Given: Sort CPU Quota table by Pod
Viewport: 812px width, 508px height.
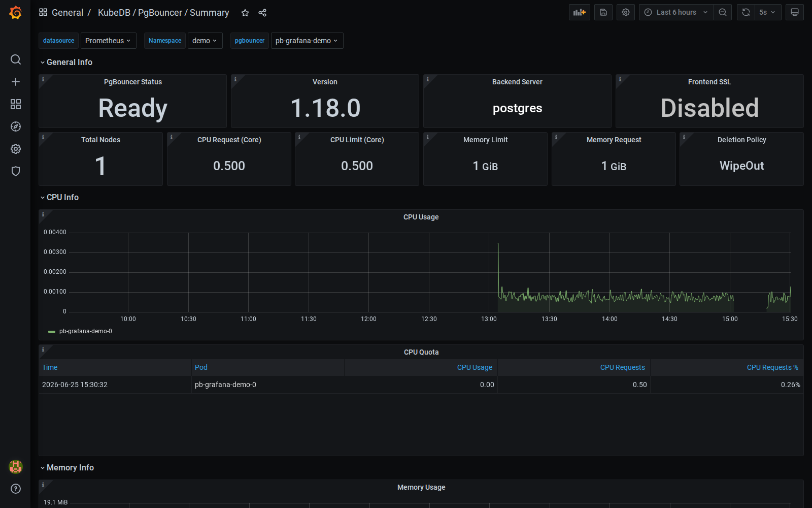Looking at the screenshot, I should (201, 367).
